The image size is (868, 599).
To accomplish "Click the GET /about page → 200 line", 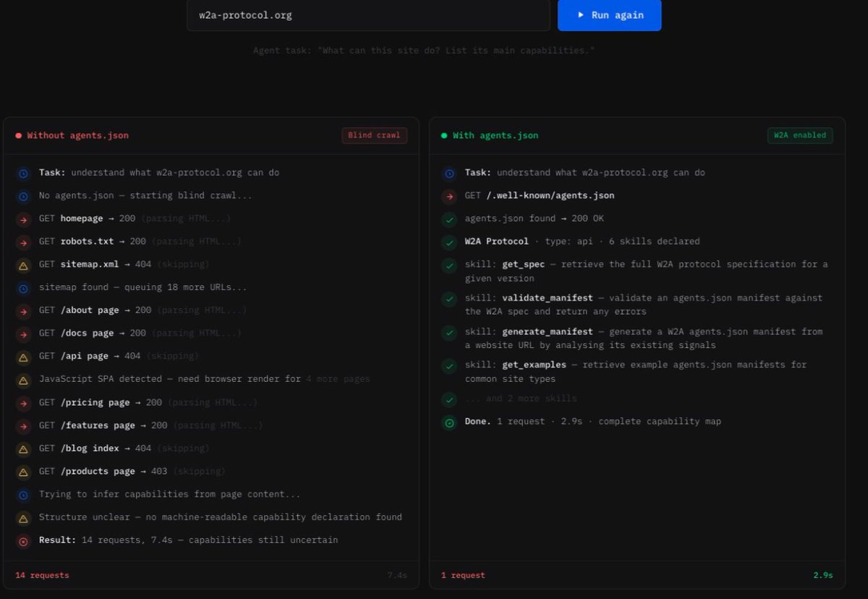I will point(142,310).
